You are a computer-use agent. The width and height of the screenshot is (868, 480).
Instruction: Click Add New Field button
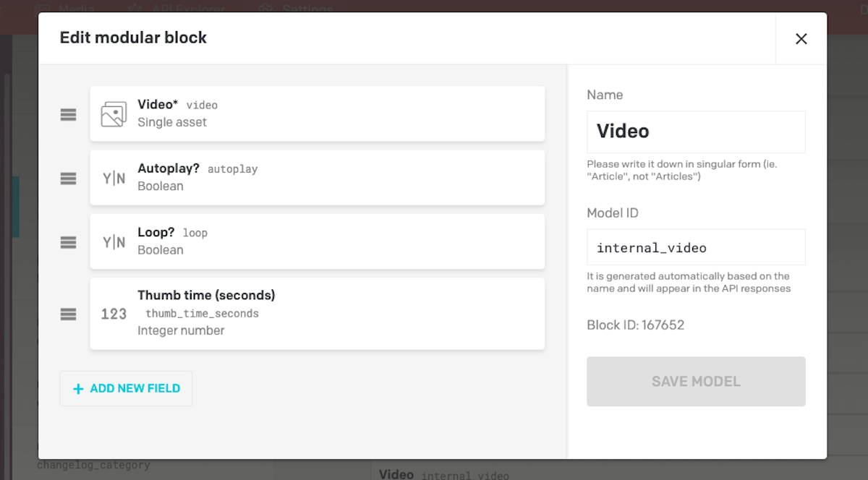tap(126, 389)
